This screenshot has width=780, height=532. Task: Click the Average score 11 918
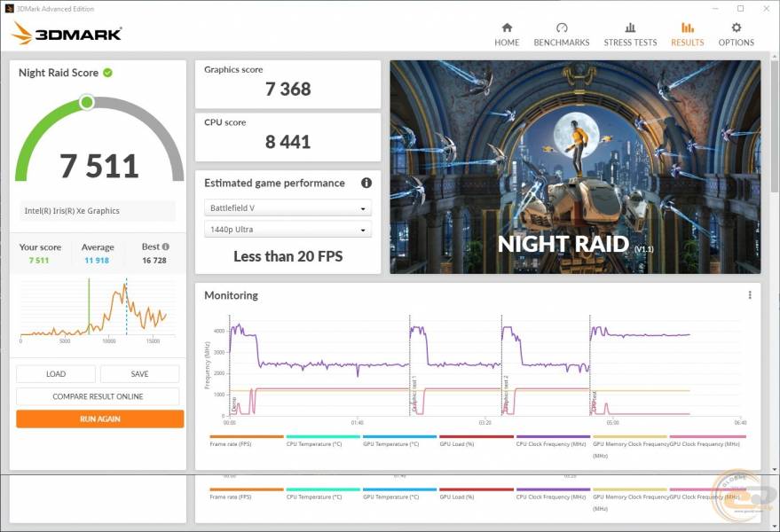click(x=97, y=260)
